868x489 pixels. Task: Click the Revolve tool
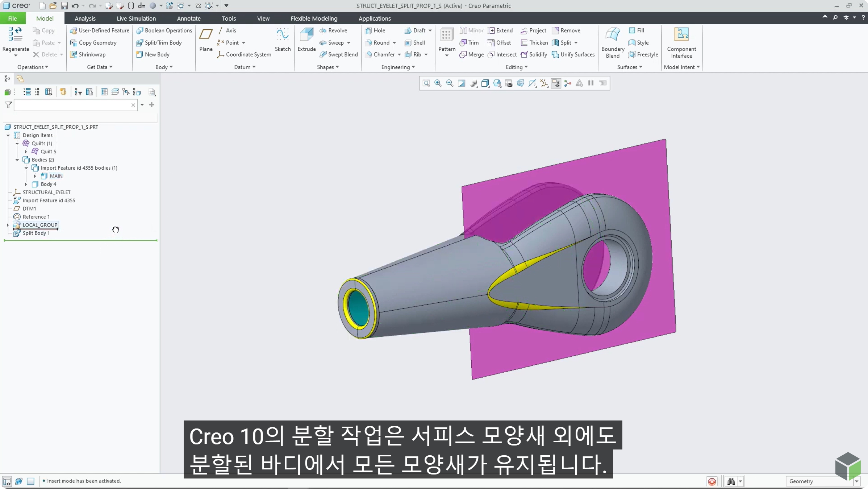click(333, 30)
